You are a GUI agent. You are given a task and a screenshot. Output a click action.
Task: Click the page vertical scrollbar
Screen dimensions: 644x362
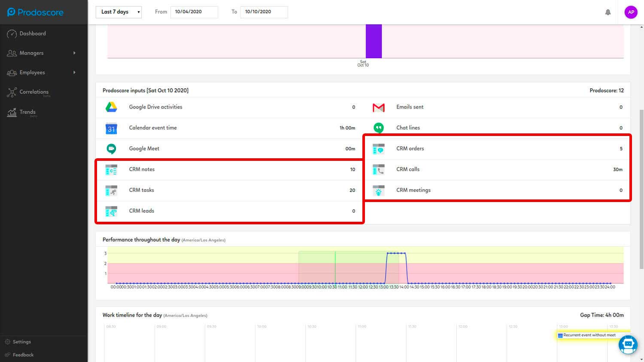(x=641, y=189)
